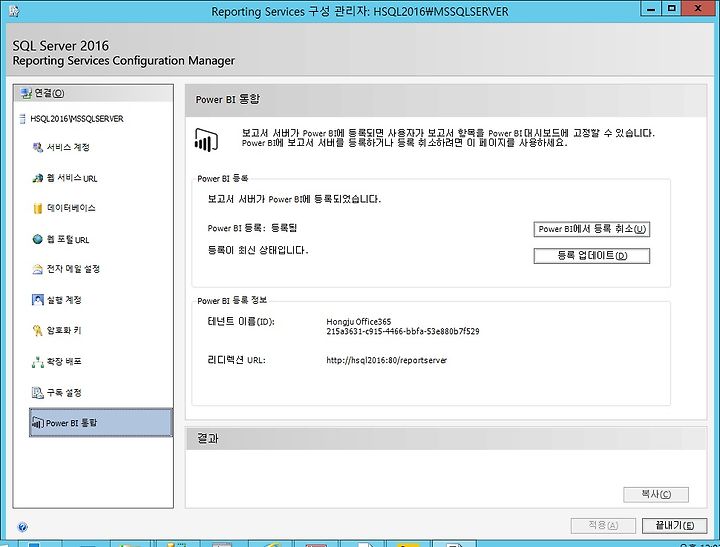720x547 pixels.
Task: Open the 확장 배포 page
Action: tap(64, 361)
